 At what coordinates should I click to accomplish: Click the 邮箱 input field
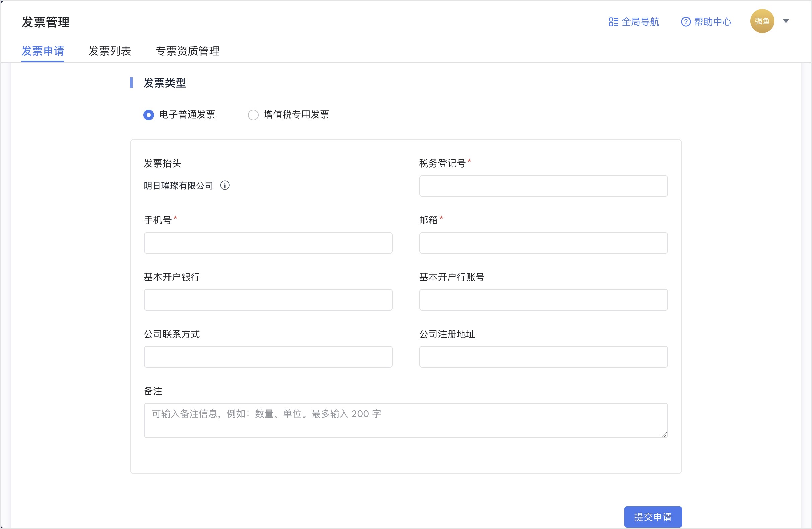(x=543, y=243)
